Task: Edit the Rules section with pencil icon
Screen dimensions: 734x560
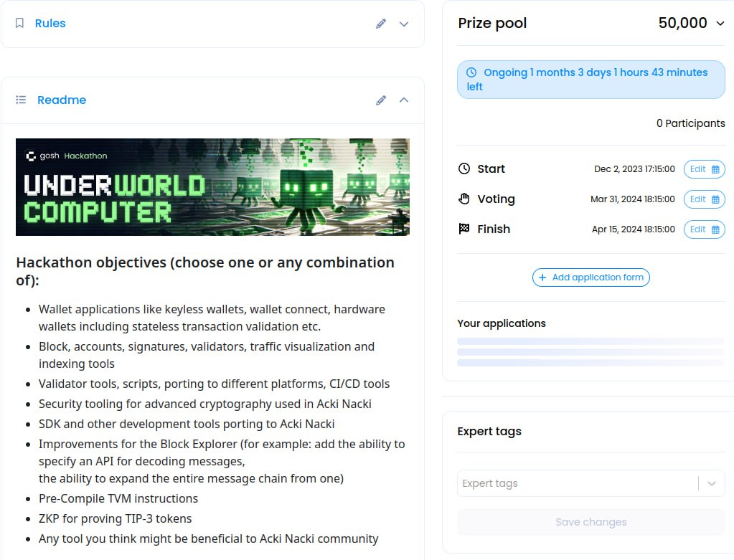Action: [381, 24]
